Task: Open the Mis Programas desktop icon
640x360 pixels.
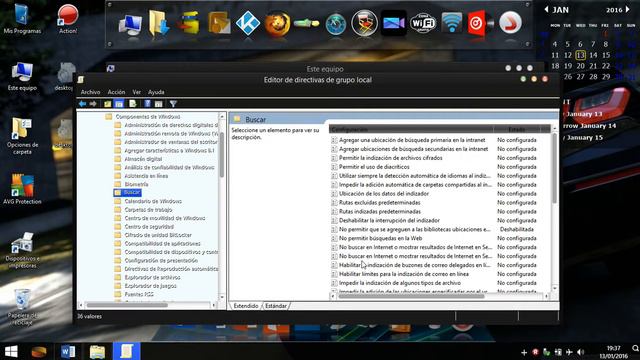Action: pos(22,18)
